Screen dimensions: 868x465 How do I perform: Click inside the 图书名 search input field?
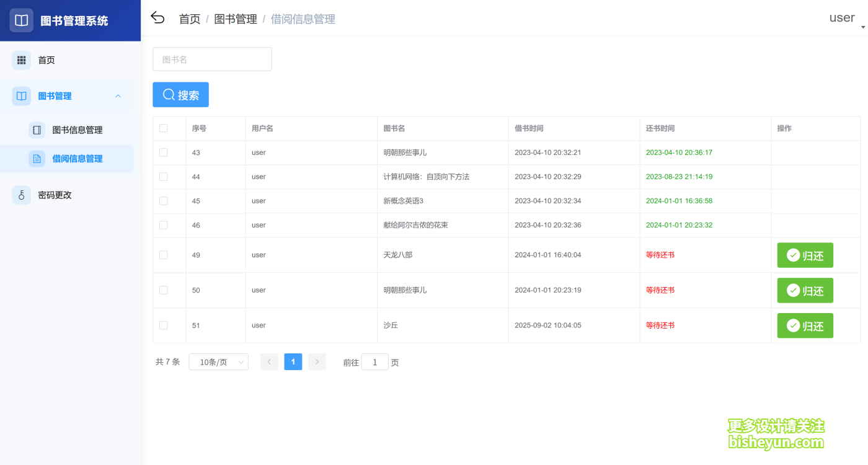tap(212, 59)
